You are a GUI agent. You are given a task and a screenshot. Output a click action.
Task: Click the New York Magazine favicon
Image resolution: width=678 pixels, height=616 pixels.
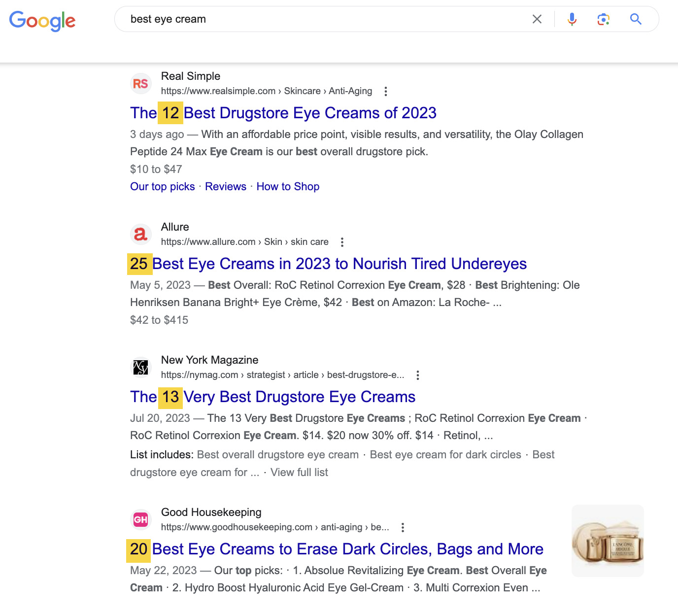click(141, 367)
